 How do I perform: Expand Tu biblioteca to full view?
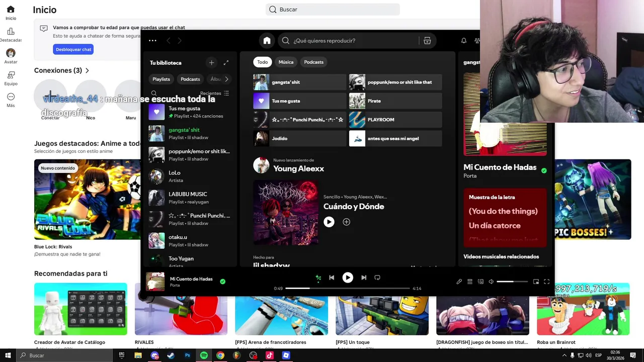click(x=226, y=63)
